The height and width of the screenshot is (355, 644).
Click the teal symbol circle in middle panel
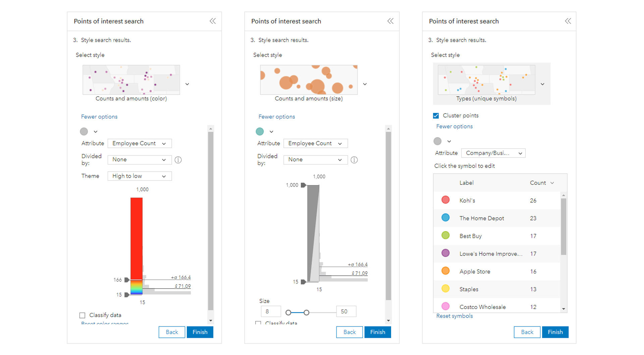click(260, 132)
